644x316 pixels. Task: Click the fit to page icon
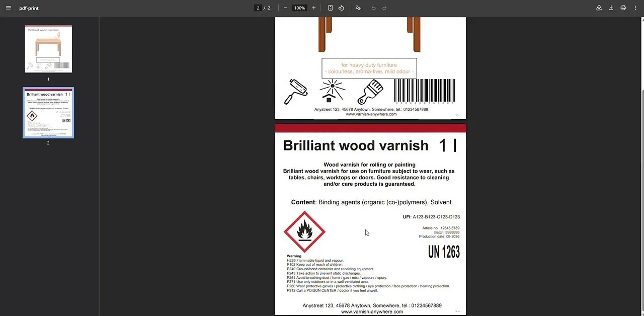(330, 8)
